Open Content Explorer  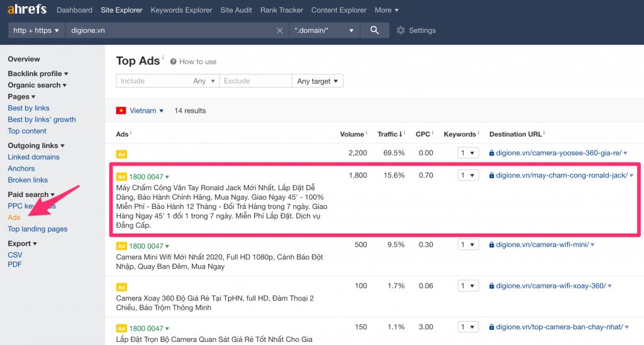tap(339, 10)
